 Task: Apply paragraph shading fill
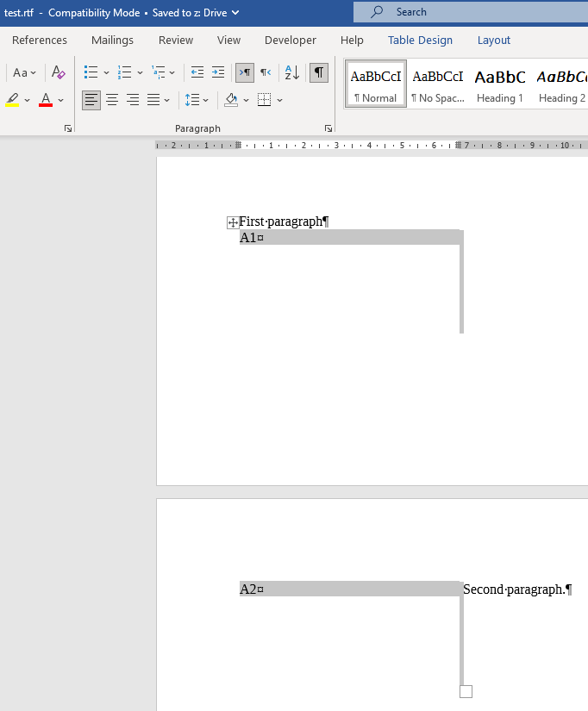pos(231,100)
